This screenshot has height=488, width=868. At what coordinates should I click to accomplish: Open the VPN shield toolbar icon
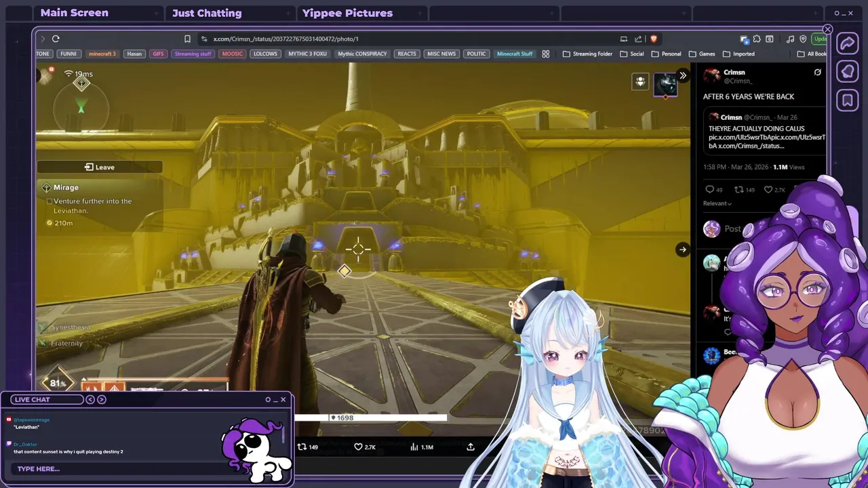[x=803, y=39]
